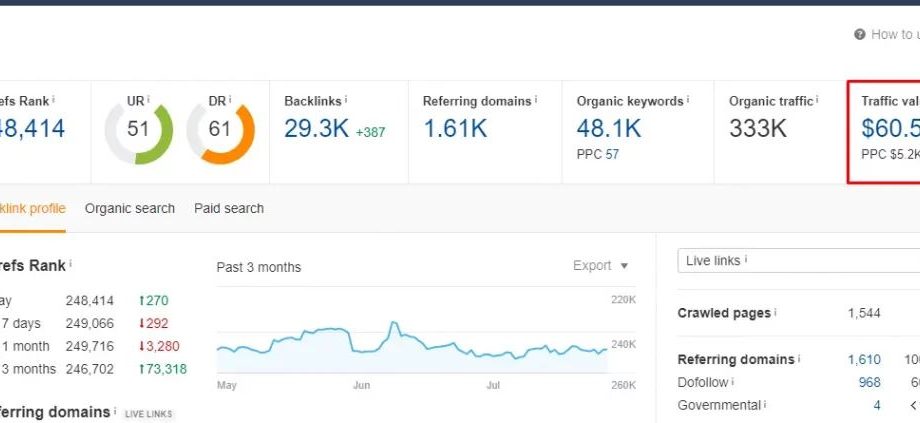The height and width of the screenshot is (423, 920).
Task: Click the info icon beside Organic keywords
Action: click(690, 100)
